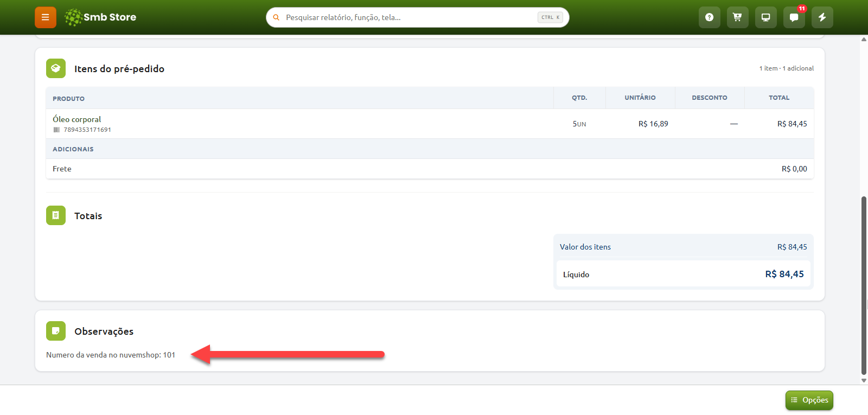
Task: Select the Óleo corporal product name
Action: coord(76,119)
